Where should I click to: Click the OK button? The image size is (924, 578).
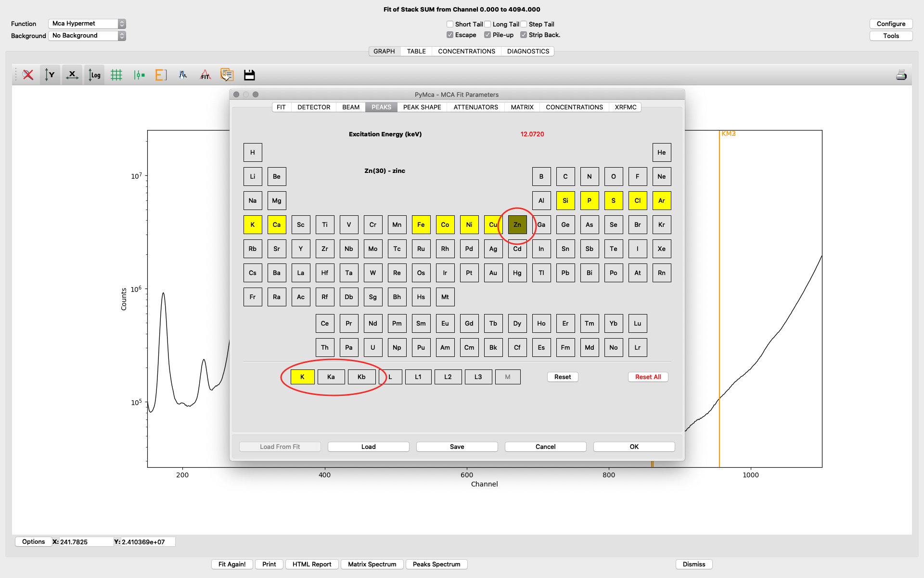[x=634, y=447]
